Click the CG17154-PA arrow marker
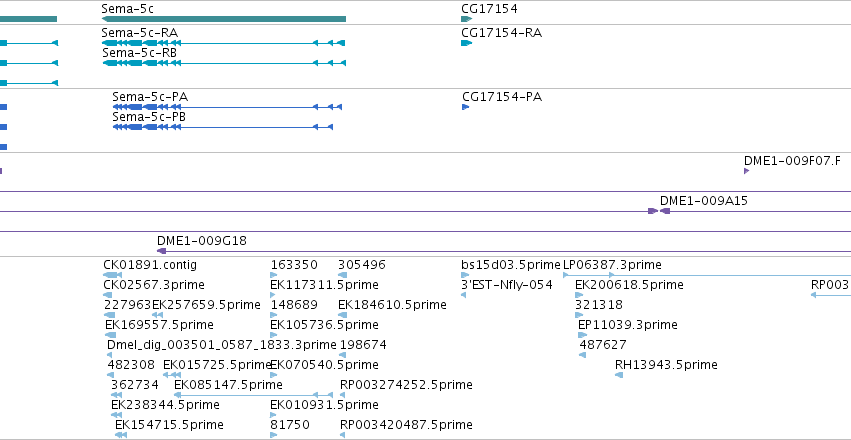Screen dimensions: 851x440 [465, 107]
